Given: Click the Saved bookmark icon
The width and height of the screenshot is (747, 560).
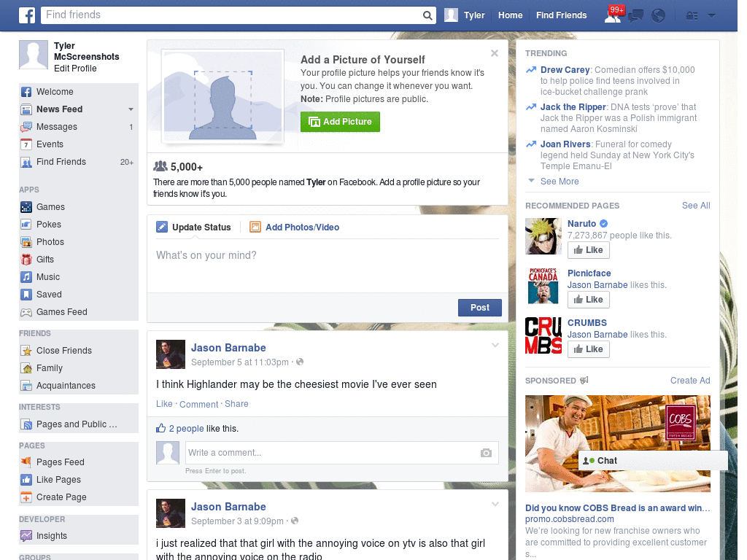Looking at the screenshot, I should [26, 295].
